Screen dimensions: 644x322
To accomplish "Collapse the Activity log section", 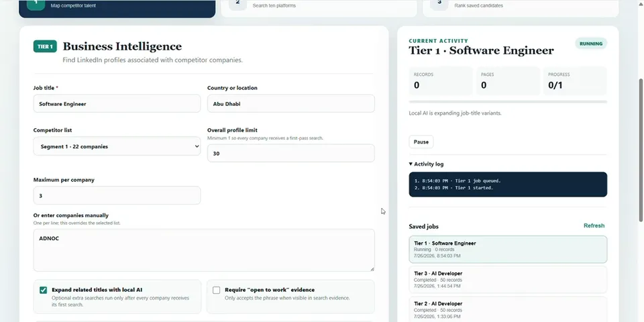I will [427, 164].
